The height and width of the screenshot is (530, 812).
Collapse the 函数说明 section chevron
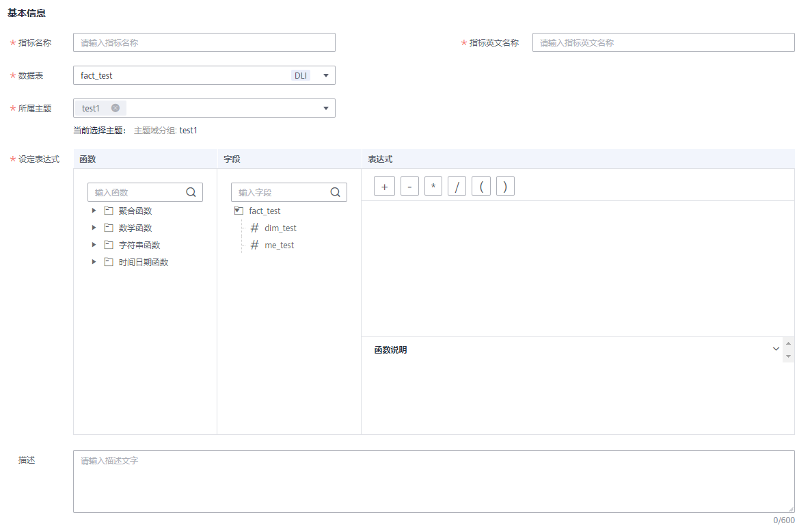point(776,349)
